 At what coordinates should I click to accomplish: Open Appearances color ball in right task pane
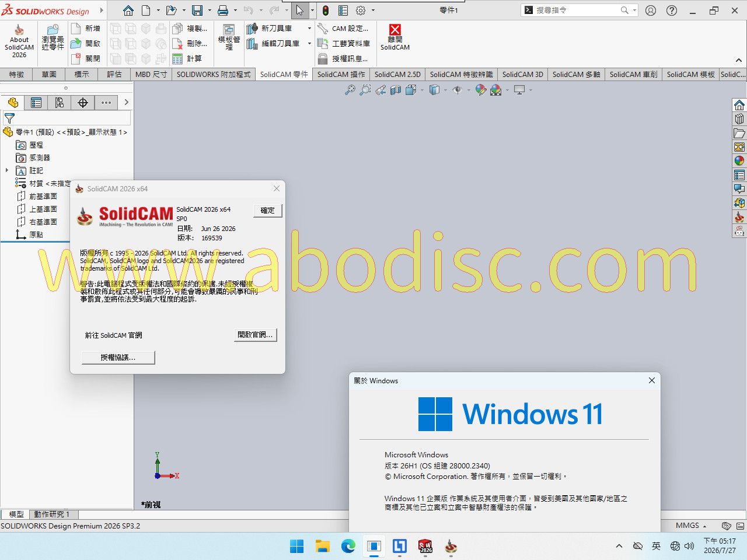coord(739,161)
